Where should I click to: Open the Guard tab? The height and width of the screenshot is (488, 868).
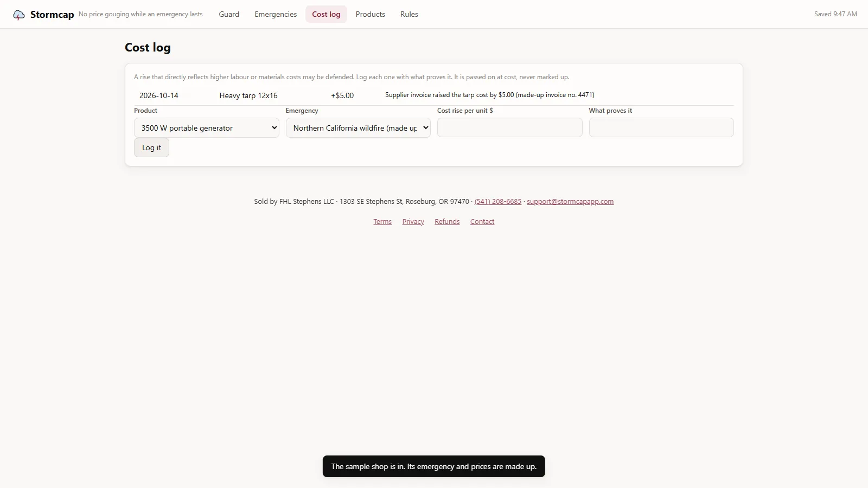[229, 14]
